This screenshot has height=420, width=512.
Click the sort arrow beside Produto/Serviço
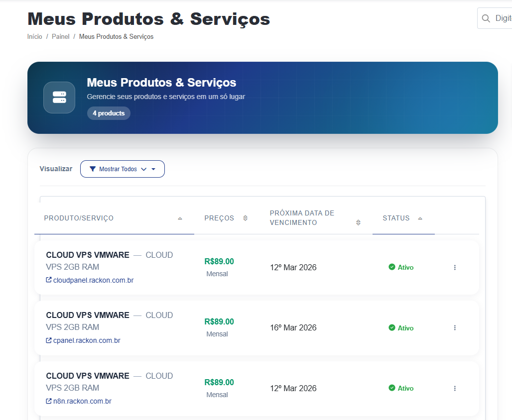180,218
